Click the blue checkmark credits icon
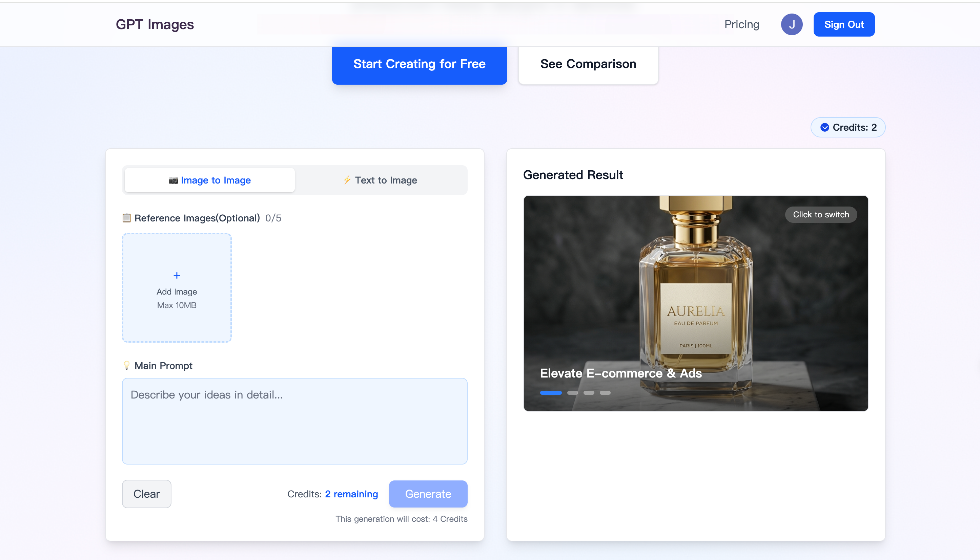This screenshot has height=560, width=980. point(824,127)
